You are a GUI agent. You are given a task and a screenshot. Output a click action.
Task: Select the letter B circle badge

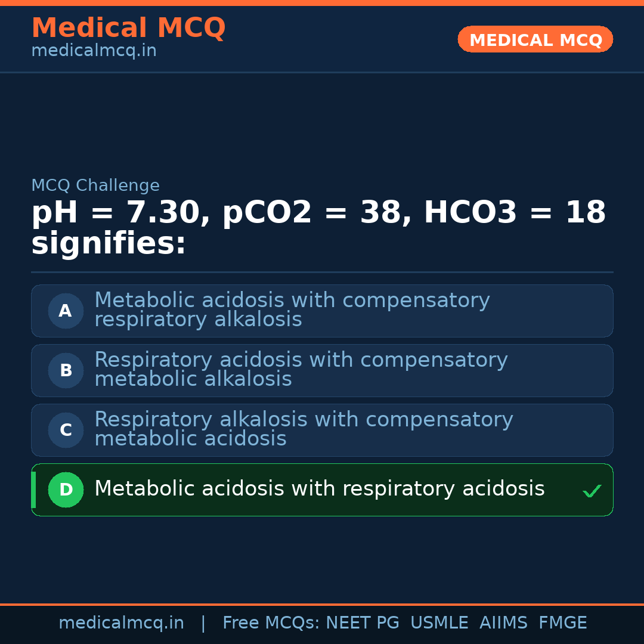66,370
